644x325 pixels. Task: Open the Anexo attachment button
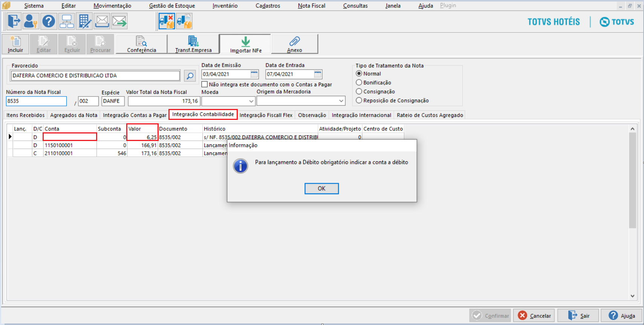point(295,44)
